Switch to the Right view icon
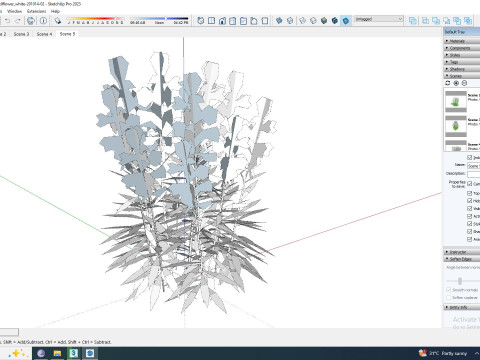 [233, 21]
